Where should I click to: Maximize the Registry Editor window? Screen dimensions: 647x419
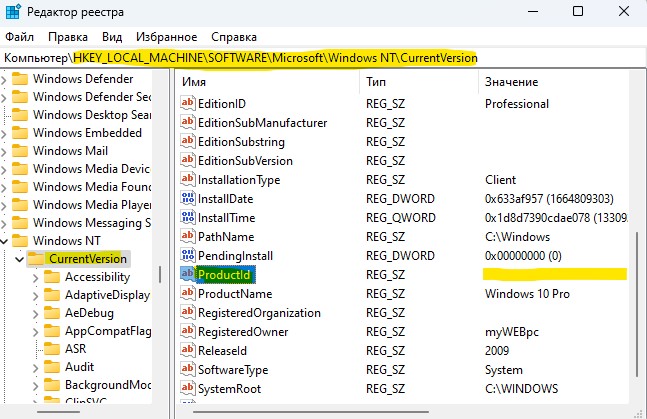pos(578,11)
